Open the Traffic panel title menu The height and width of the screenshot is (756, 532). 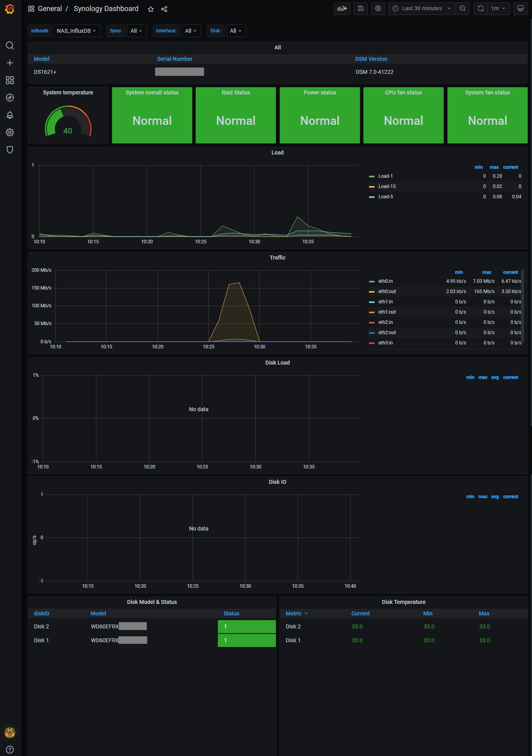click(277, 258)
